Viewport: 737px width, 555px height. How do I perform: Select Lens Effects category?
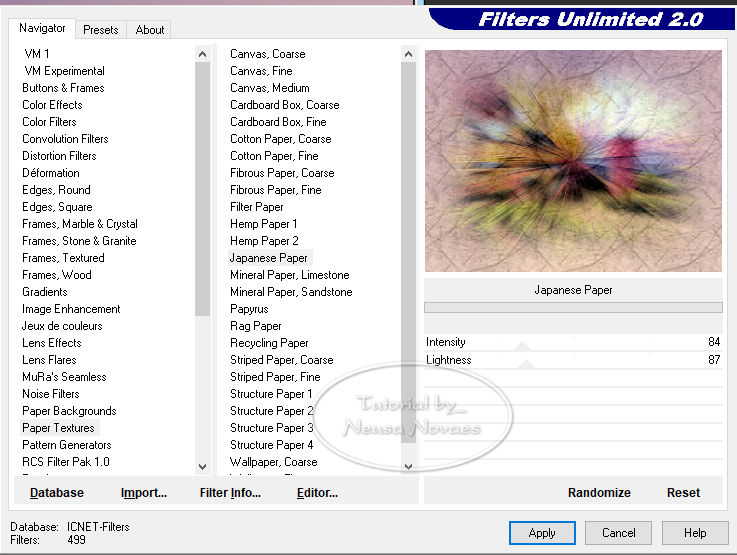point(52,343)
